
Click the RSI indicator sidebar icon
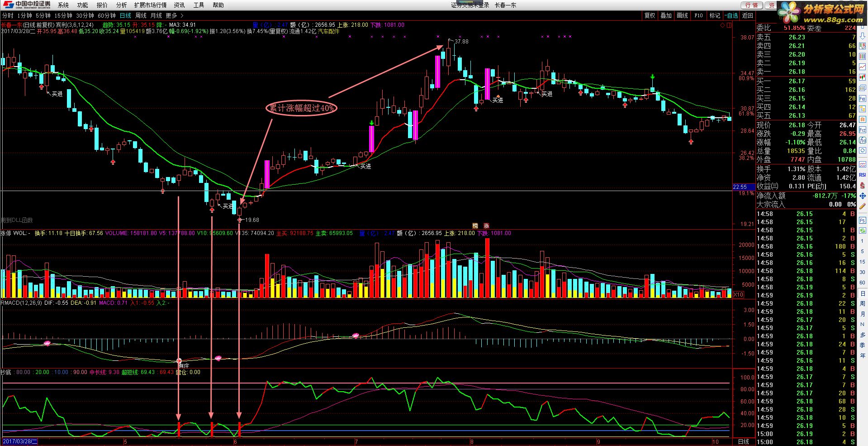pos(863,175)
